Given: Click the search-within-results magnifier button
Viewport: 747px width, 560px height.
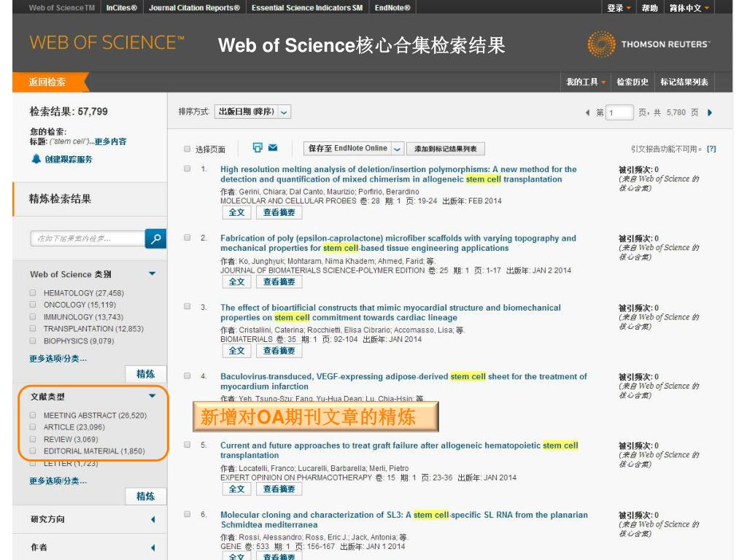Looking at the screenshot, I should point(155,238).
